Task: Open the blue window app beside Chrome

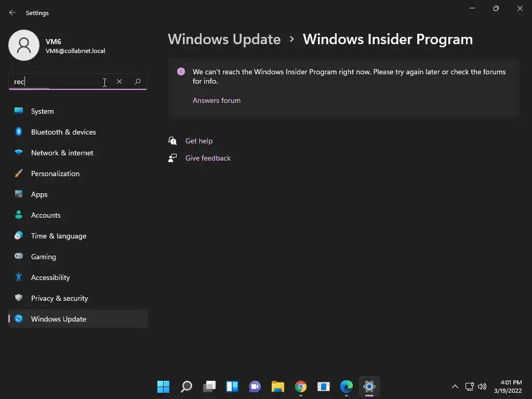Action: 323,387
